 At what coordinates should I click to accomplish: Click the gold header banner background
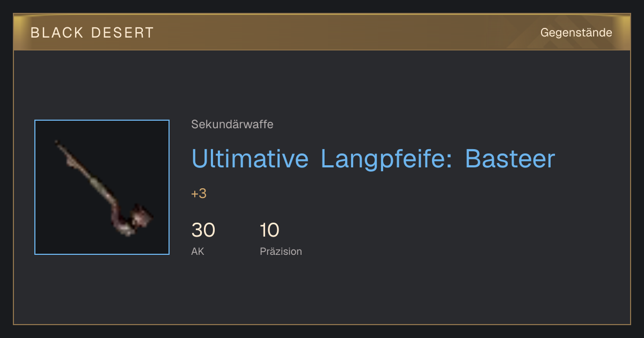(322, 33)
